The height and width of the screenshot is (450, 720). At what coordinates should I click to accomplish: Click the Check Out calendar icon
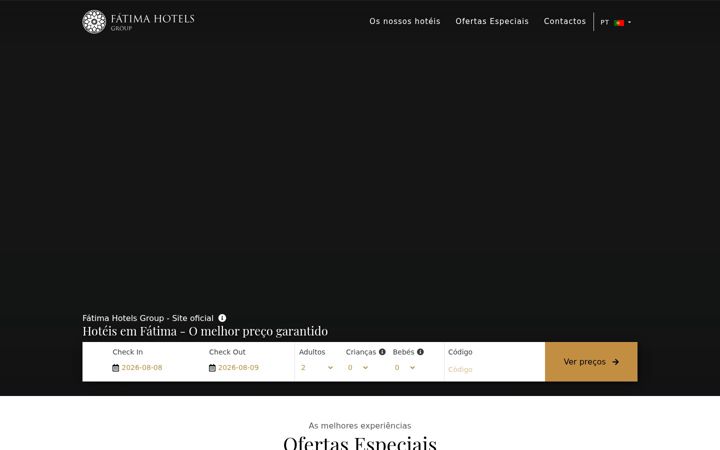[212, 368]
